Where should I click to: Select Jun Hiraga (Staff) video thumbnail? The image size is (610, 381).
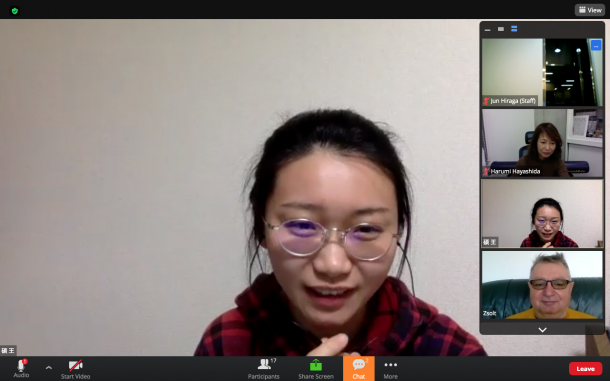[542, 72]
